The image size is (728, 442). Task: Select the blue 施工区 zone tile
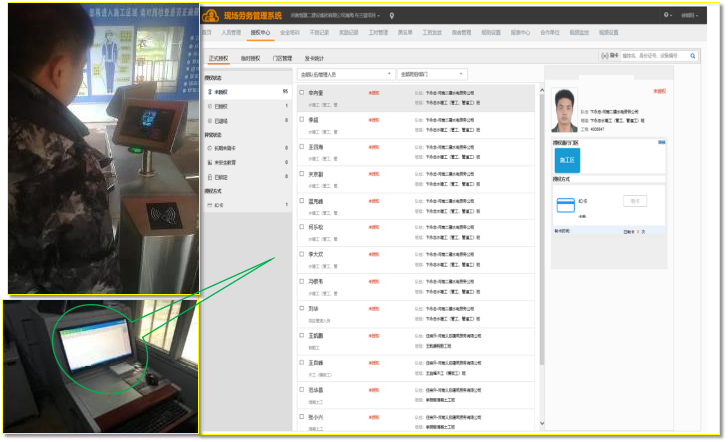click(567, 158)
